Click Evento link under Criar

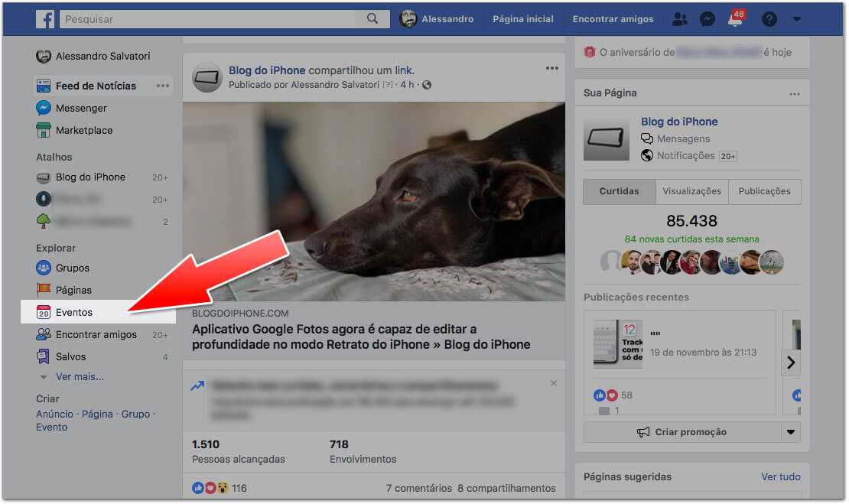pos(51,427)
